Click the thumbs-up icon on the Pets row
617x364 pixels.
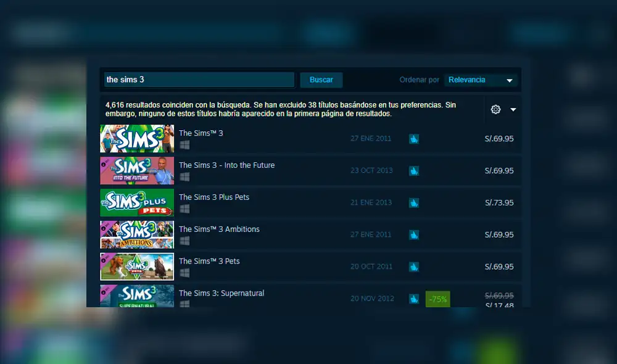tap(413, 267)
